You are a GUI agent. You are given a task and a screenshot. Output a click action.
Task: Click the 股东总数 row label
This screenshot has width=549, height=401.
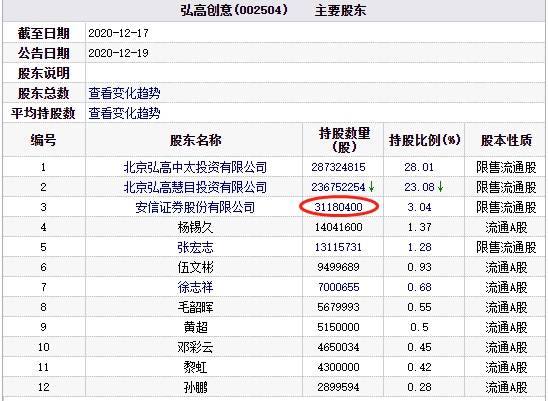tap(43, 93)
